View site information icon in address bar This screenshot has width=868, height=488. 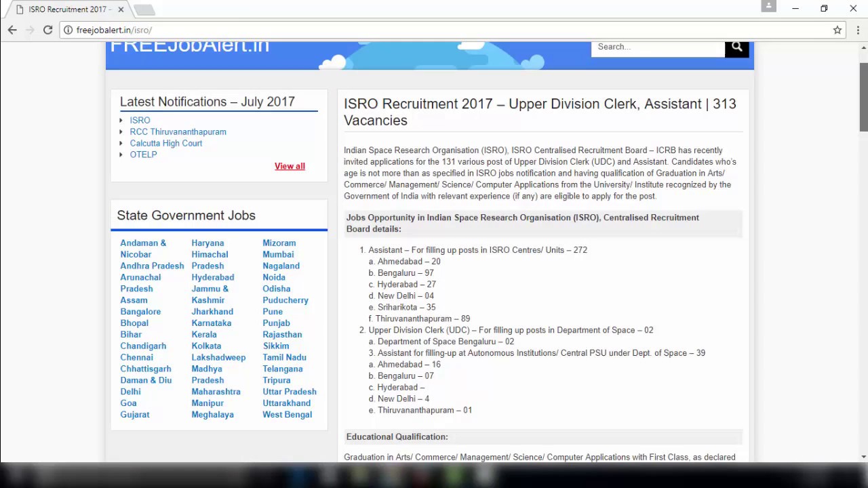coord(68,30)
